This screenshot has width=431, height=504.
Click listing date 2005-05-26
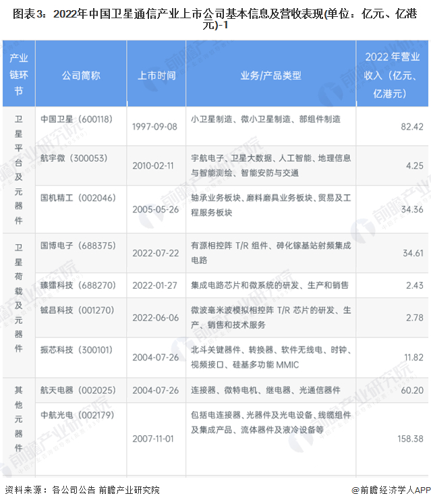(x=156, y=210)
